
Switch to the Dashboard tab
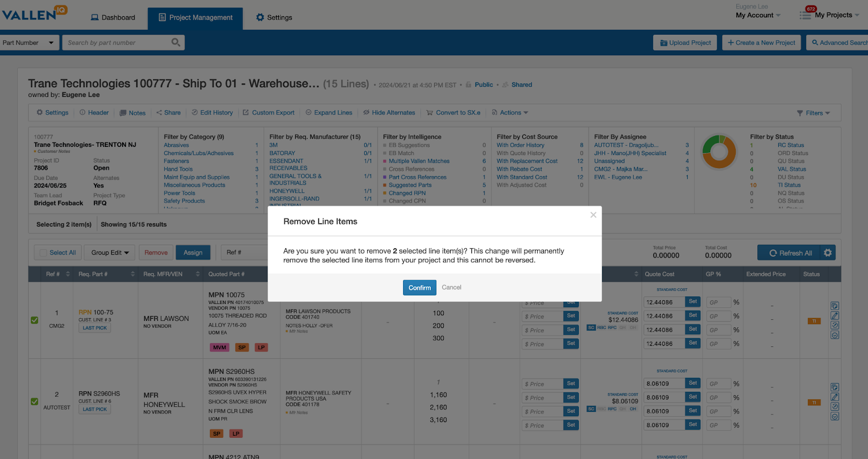pos(113,17)
